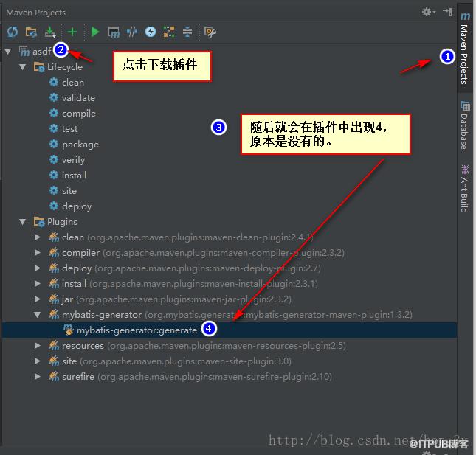Open panel gear options menu
This screenshot has width=476, height=455.
coord(428,12)
